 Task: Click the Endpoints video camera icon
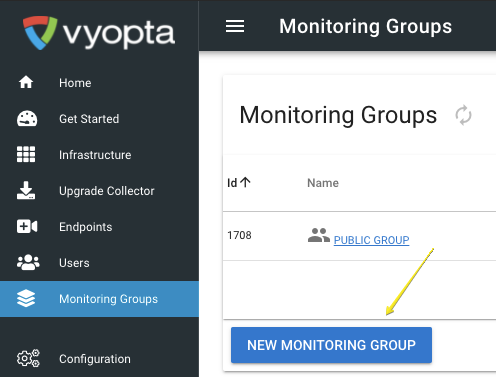click(27, 226)
